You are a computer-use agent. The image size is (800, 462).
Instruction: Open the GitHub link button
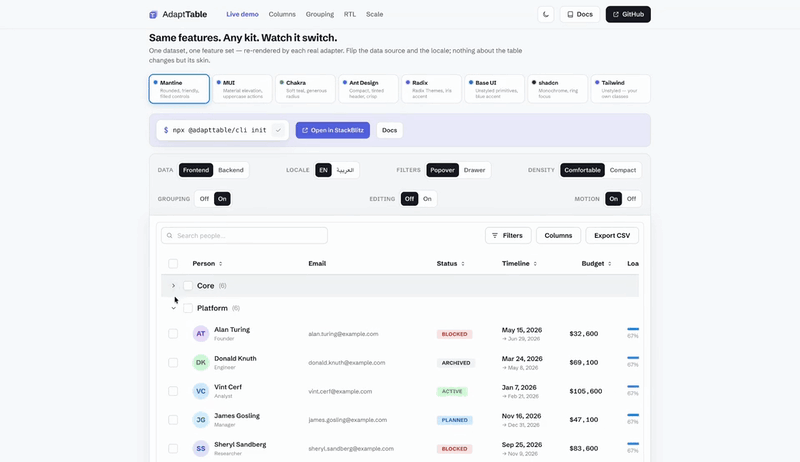[x=628, y=14]
